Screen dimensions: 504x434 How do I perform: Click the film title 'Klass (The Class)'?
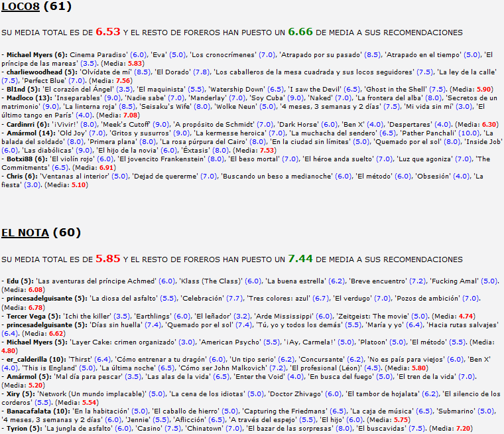pos(210,281)
